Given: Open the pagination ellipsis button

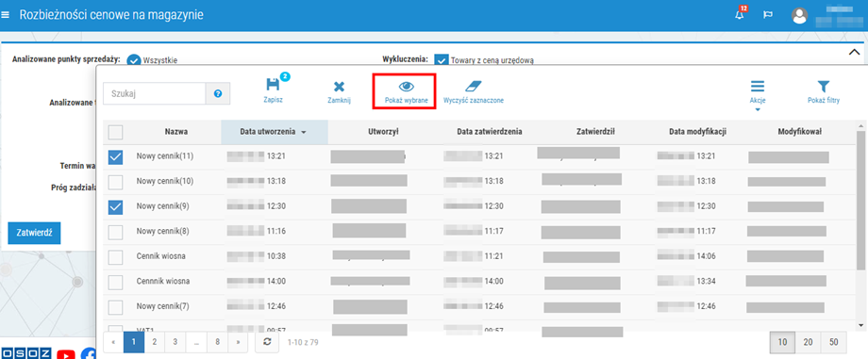Looking at the screenshot, I should click(x=196, y=342).
